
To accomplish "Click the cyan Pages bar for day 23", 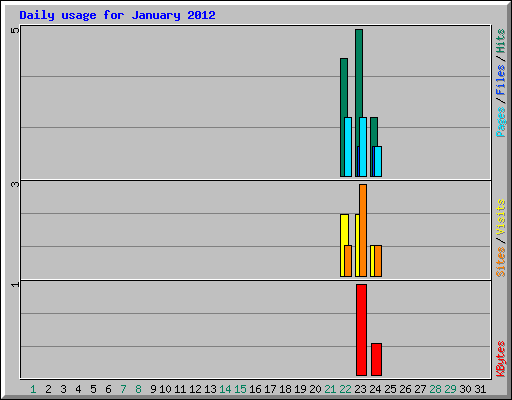I will (x=363, y=147).
